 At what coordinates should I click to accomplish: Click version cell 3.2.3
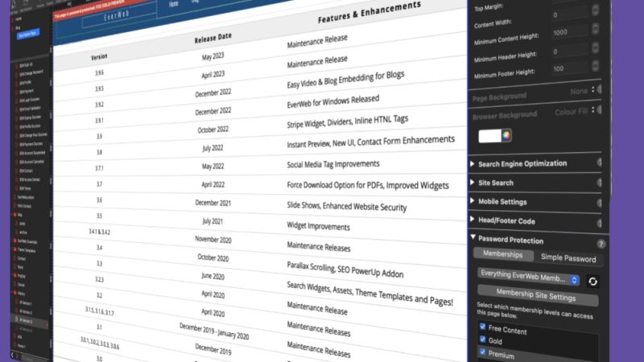pyautogui.click(x=99, y=279)
